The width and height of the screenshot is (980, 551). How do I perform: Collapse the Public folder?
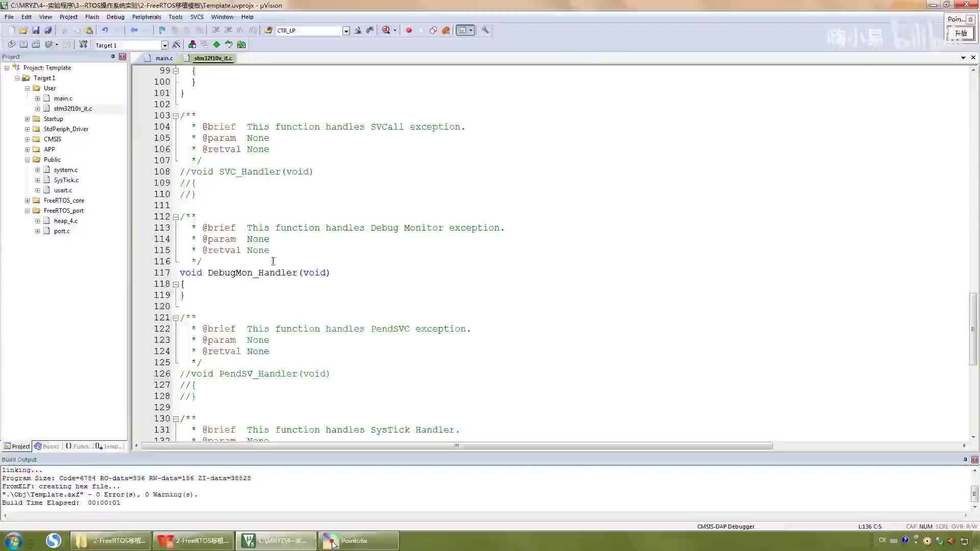(x=28, y=160)
